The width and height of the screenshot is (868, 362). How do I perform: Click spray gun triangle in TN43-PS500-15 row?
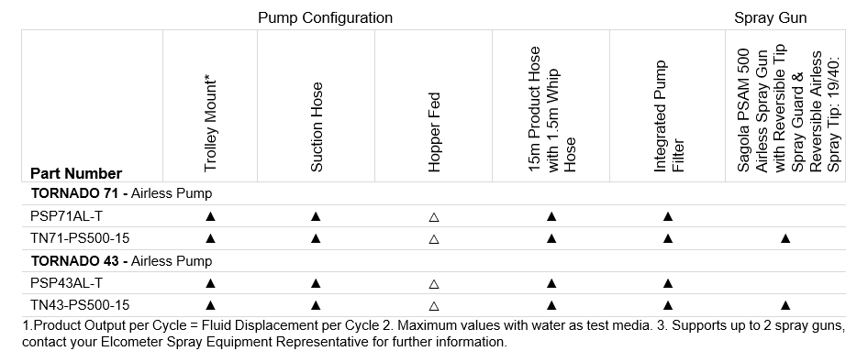(x=785, y=305)
